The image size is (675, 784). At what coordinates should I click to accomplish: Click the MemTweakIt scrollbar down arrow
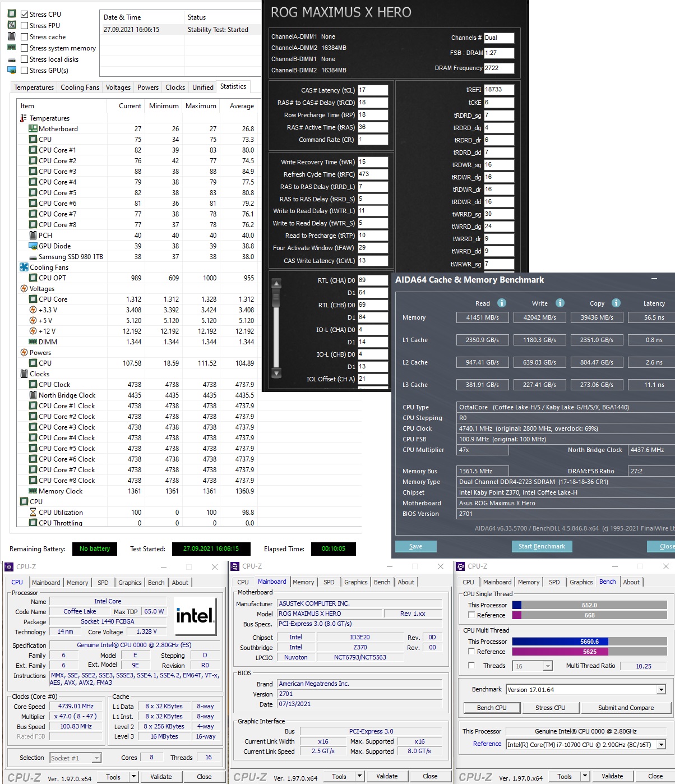tap(276, 373)
